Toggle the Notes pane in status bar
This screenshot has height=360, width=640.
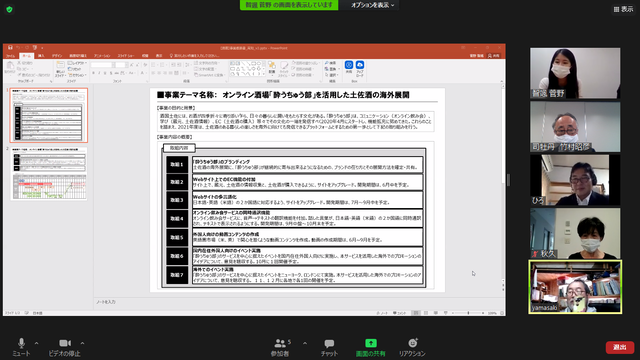tap(382, 313)
